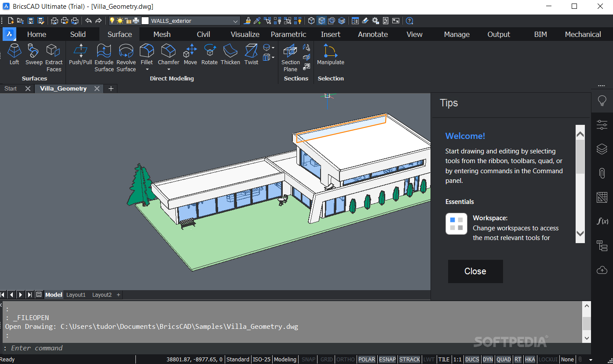613x364 pixels.
Task: Toggle STRACK in status bar
Action: [410, 359]
